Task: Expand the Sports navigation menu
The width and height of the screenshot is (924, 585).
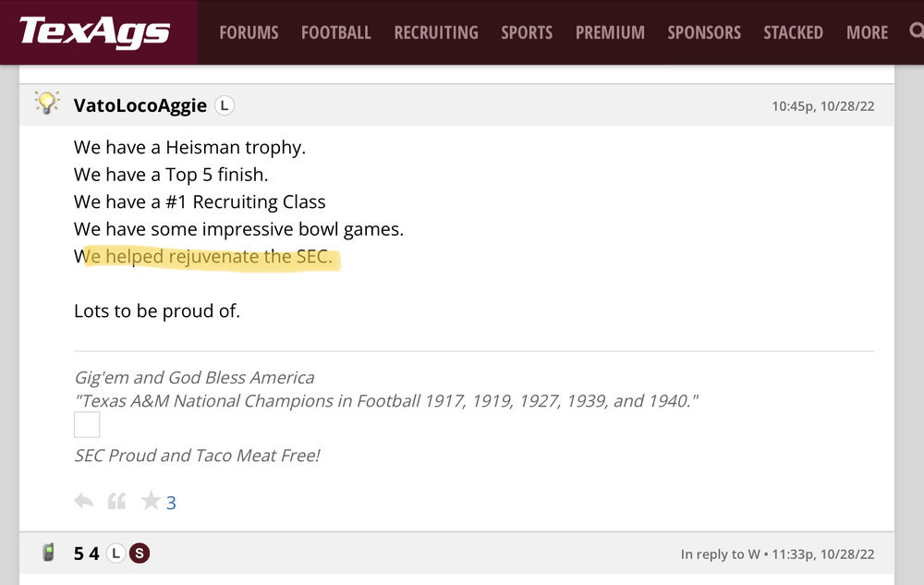Action: (x=527, y=32)
